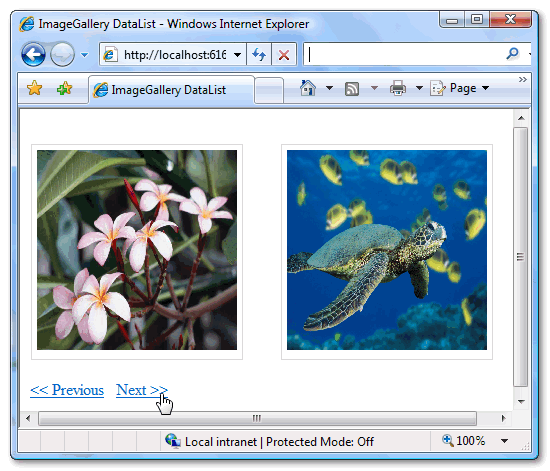
Task: Click Add to Favorites plus-star icon
Action: pos(64,88)
